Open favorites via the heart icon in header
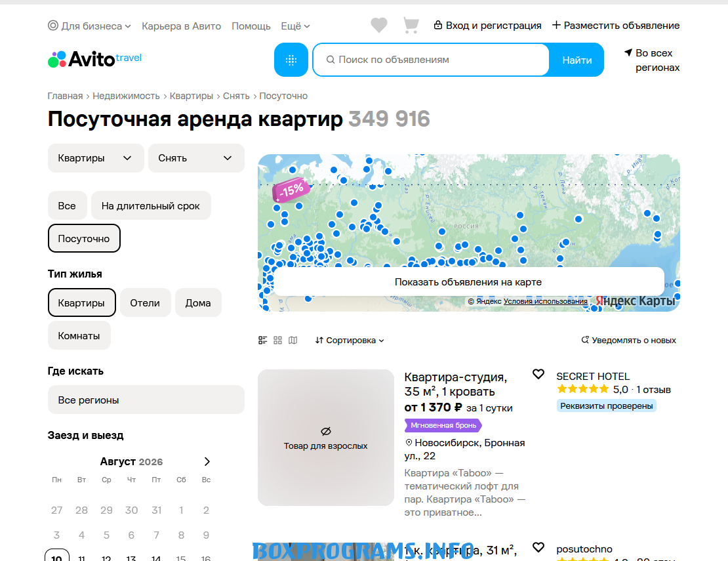The width and height of the screenshot is (728, 561). (x=379, y=25)
